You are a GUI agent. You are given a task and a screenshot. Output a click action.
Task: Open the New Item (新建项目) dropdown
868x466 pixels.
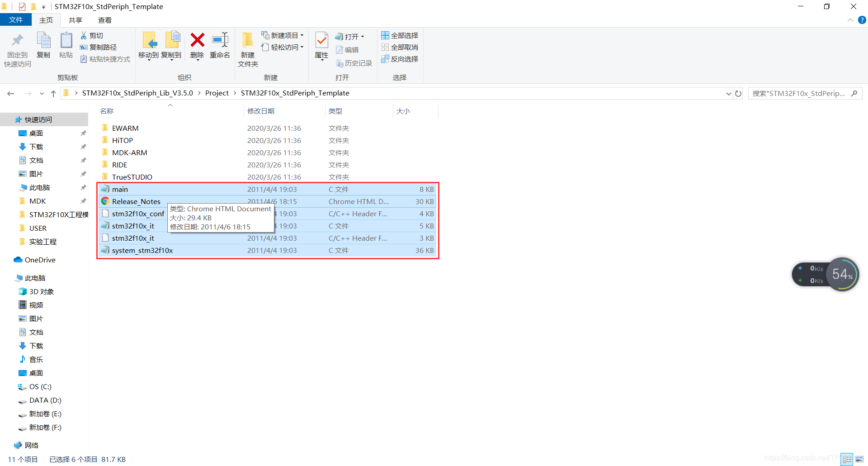pos(282,35)
